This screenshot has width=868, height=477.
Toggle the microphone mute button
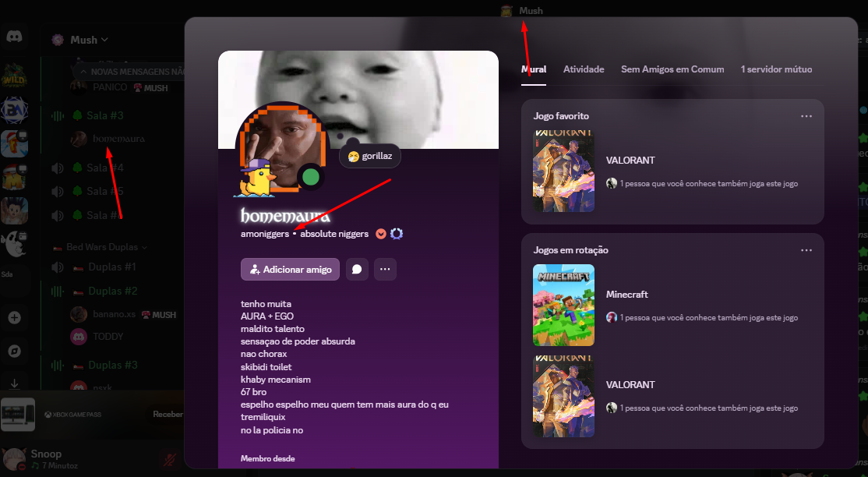tap(169, 459)
